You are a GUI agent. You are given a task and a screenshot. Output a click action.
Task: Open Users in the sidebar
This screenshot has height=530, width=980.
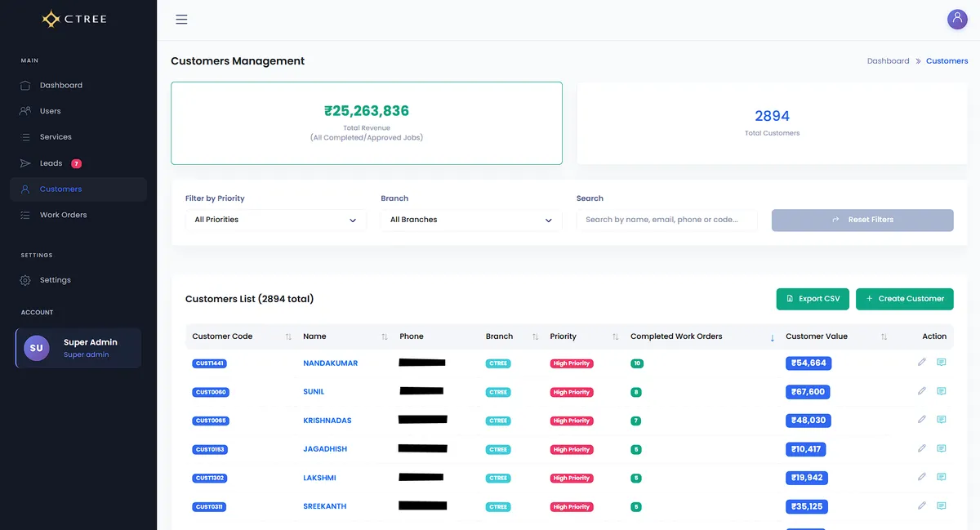point(78,111)
